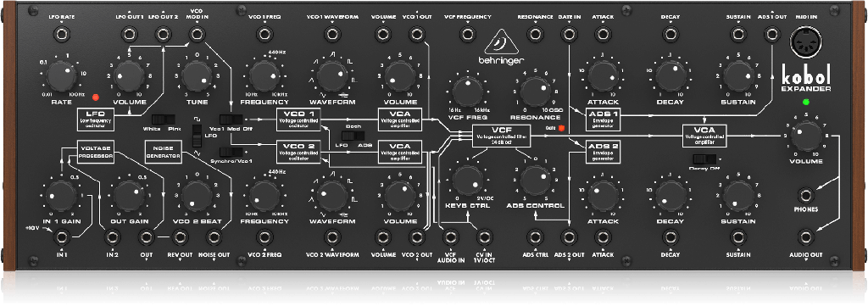Viewport: 868px width, 306px height.
Task: Click the VCO 2 FREQ jack
Action: tap(264, 238)
